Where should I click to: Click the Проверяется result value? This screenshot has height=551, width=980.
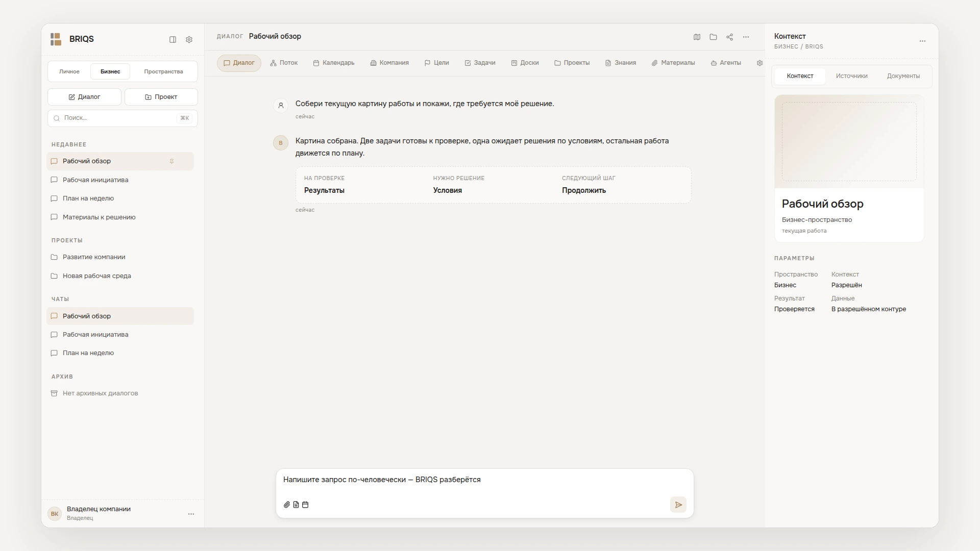(x=794, y=309)
